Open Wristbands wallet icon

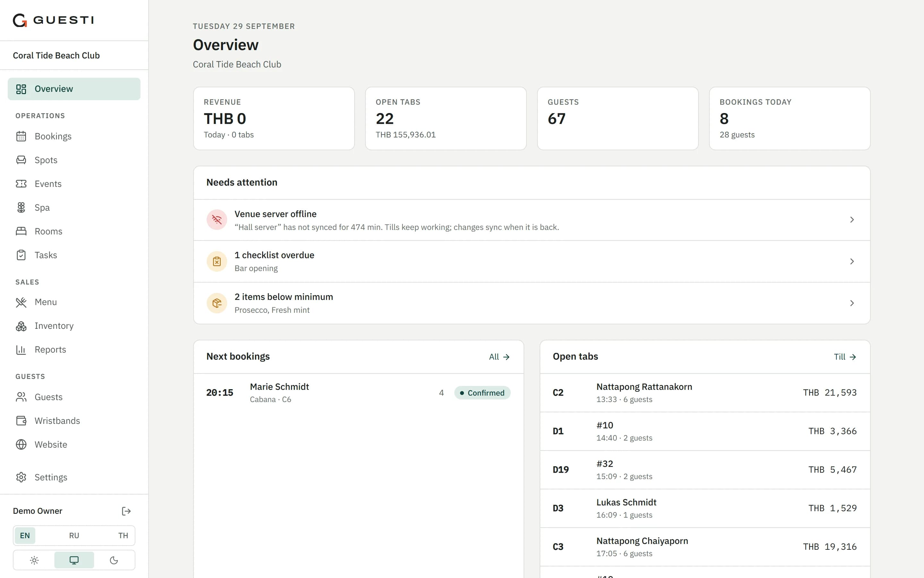click(21, 421)
